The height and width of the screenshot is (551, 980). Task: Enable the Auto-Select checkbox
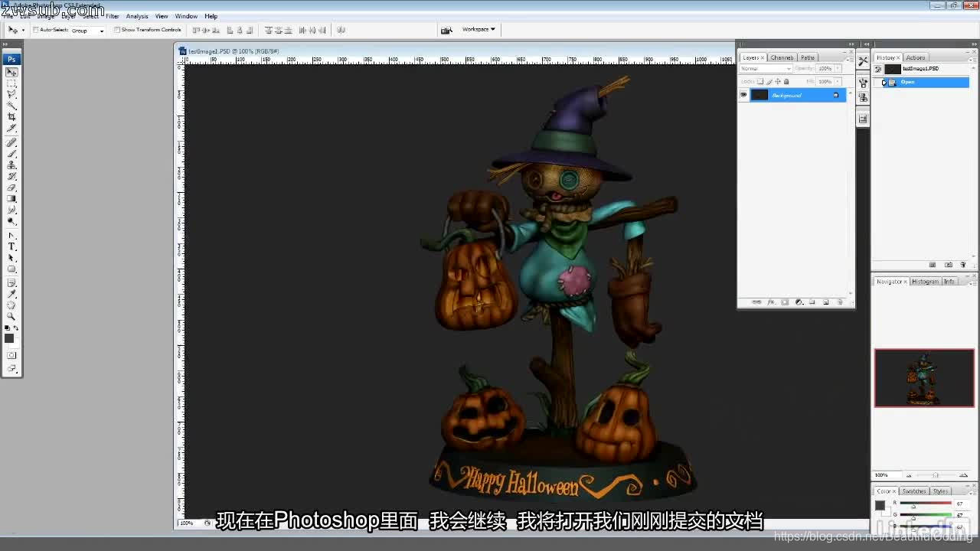point(36,30)
